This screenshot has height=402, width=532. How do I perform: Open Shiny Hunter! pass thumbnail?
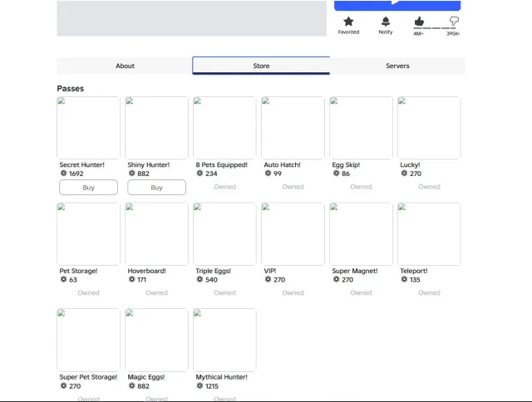pos(157,128)
